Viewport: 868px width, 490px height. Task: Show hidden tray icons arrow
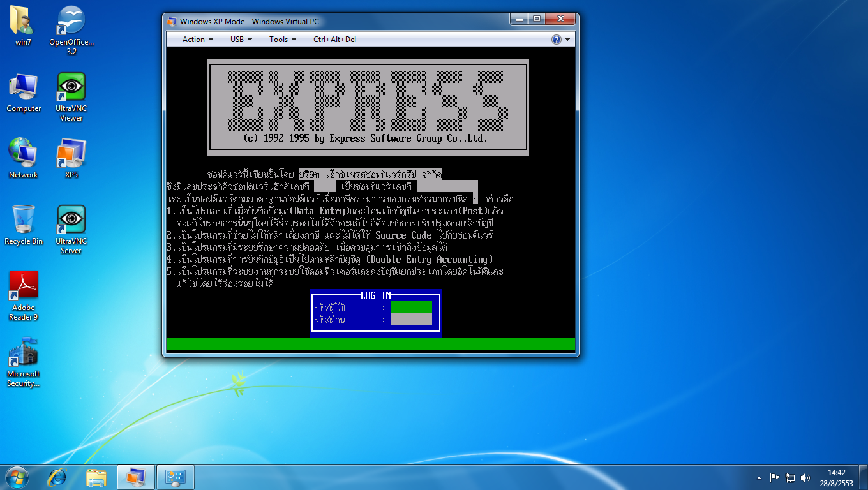759,477
